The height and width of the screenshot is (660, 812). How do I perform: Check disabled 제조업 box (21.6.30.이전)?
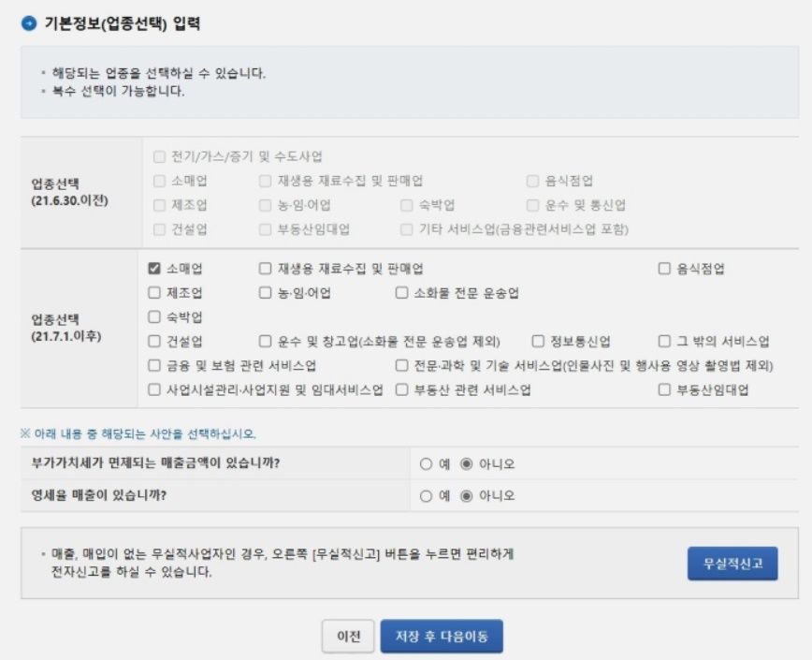pyautogui.click(x=159, y=205)
